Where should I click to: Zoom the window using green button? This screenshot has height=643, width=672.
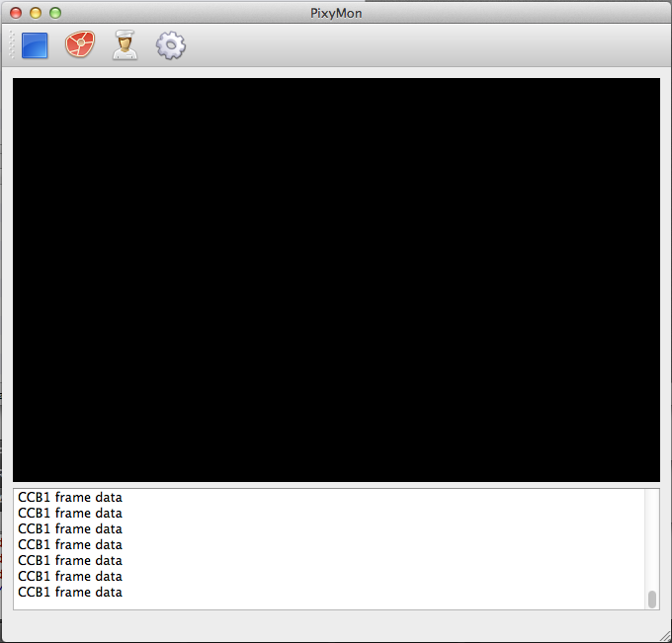pyautogui.click(x=54, y=13)
